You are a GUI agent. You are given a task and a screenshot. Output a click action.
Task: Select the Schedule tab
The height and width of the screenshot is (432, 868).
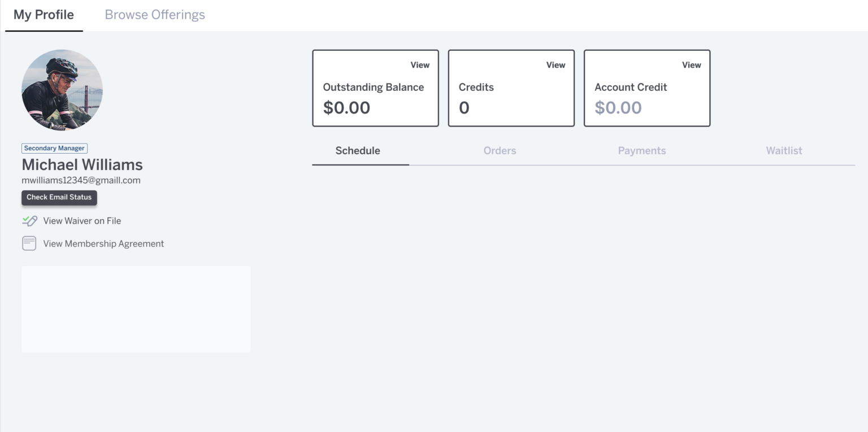click(x=358, y=151)
